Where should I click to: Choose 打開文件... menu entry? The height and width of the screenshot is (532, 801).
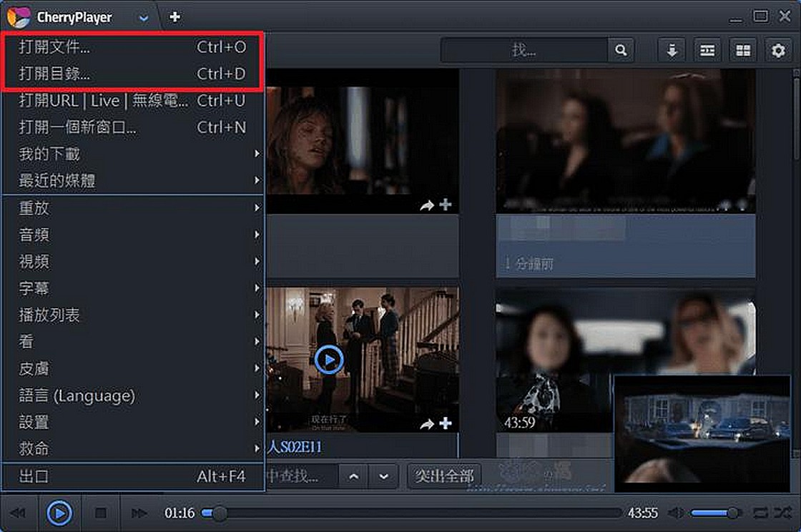133,47
